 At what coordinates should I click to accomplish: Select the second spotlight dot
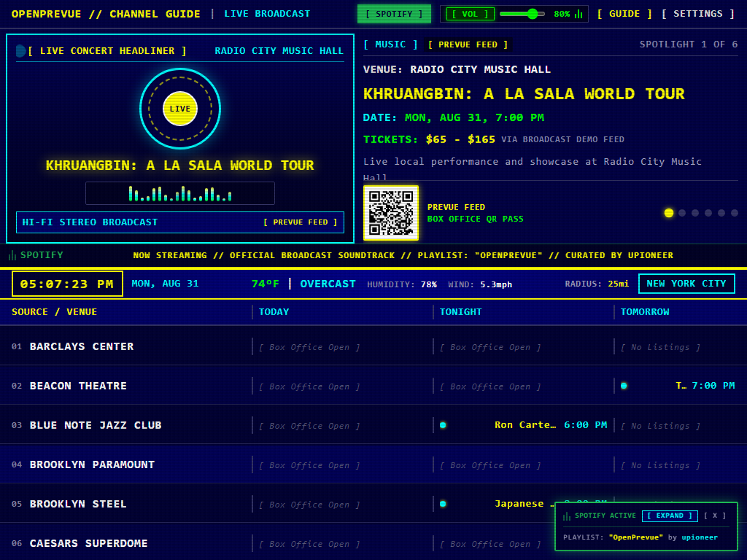click(x=682, y=213)
